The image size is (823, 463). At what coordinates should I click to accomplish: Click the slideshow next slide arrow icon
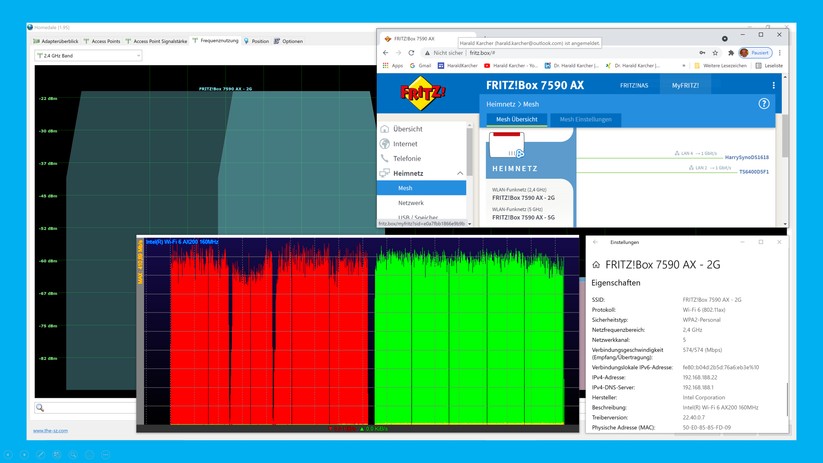click(x=24, y=455)
